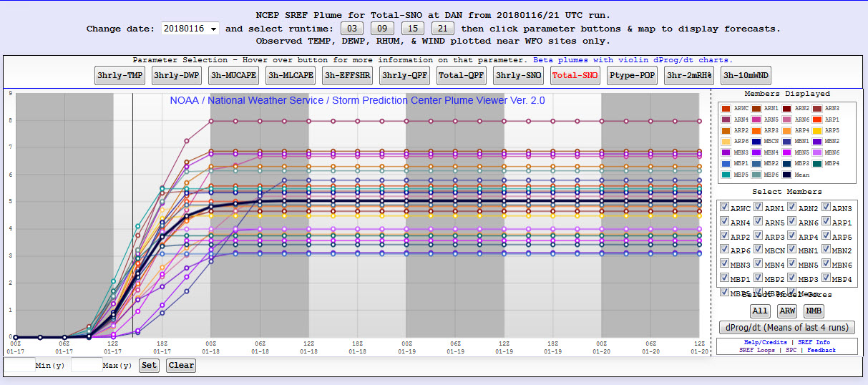Show dProg/dt means of last 4 runs
This screenshot has height=385, width=868.
[x=787, y=328]
